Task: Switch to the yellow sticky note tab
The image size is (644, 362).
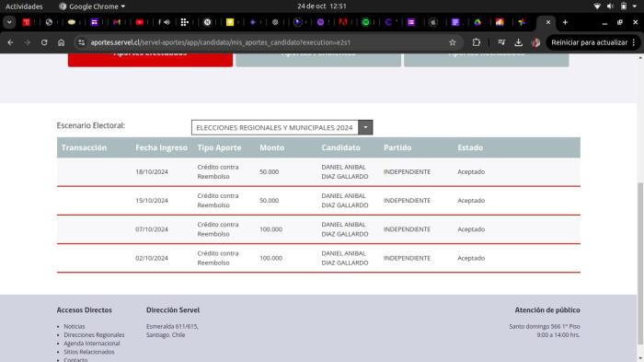Action: (230, 22)
